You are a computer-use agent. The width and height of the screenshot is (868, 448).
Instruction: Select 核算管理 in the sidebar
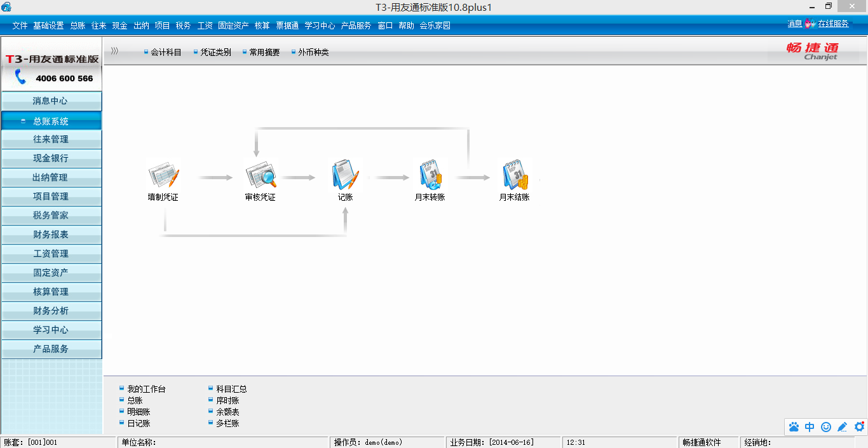pyautogui.click(x=51, y=292)
